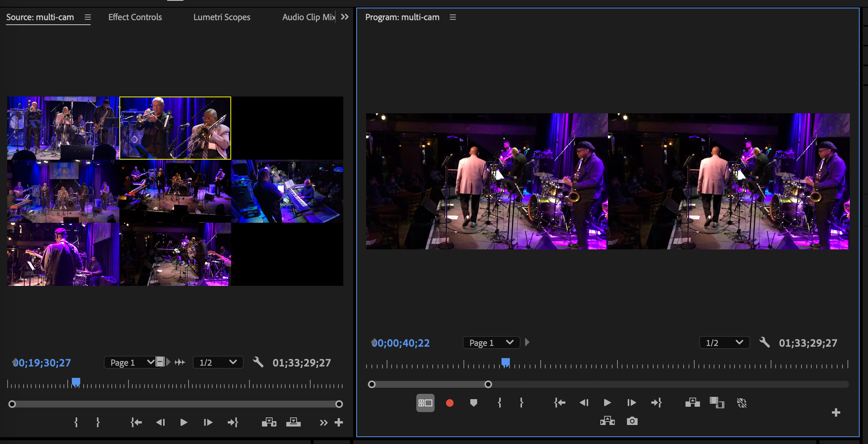Screen dimensions: 868x444
Task: Open the Program monitor settings wrench
Action: coord(765,343)
